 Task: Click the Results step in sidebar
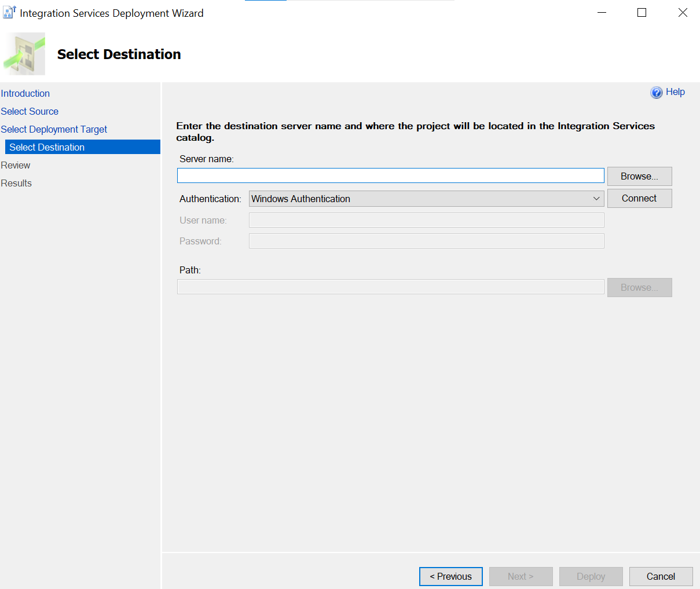[x=16, y=183]
